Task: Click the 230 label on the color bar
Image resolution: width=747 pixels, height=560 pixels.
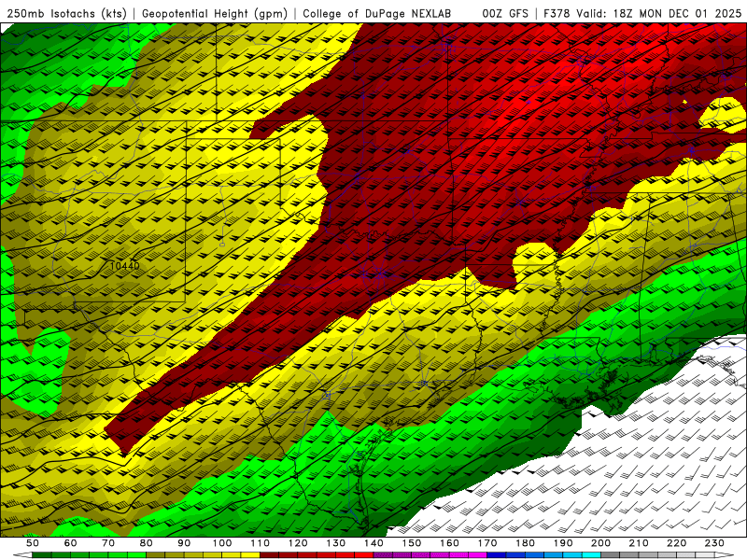Action: 714,543
